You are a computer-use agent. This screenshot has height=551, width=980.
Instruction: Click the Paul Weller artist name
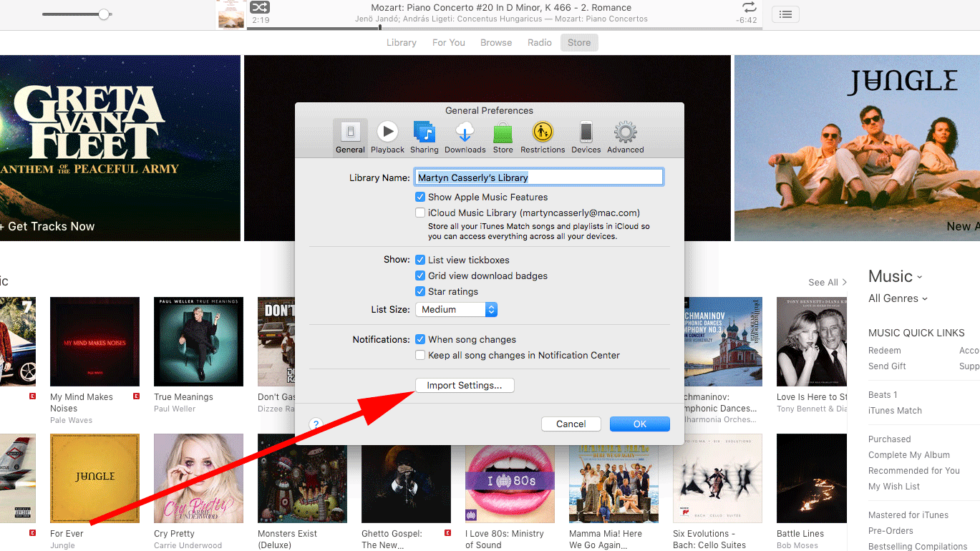(175, 409)
